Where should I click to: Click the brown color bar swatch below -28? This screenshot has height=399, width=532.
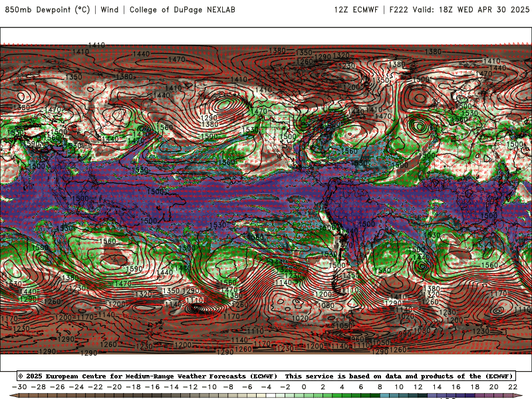click(x=43, y=396)
